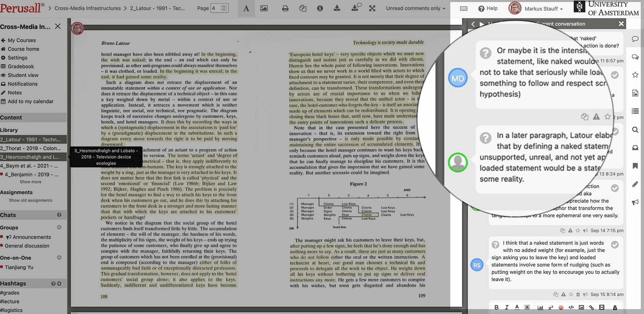Open the text annotation tool (A icon)
This screenshot has width=644, height=314.
246,8
